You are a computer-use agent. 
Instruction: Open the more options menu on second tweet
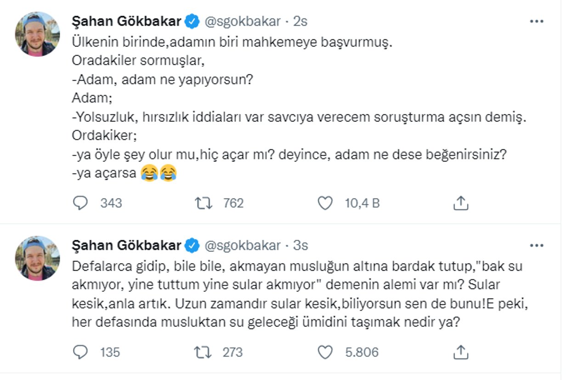(537, 245)
